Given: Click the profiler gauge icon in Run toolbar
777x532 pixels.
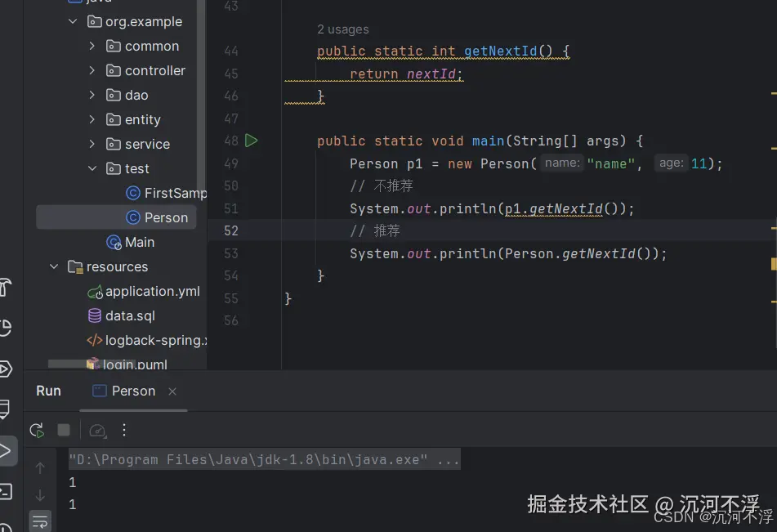Looking at the screenshot, I should 98,430.
